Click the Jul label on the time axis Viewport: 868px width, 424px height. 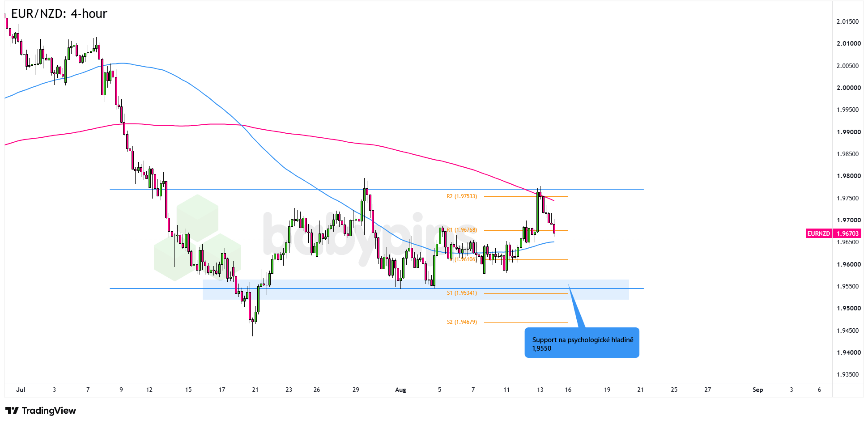[x=21, y=390]
